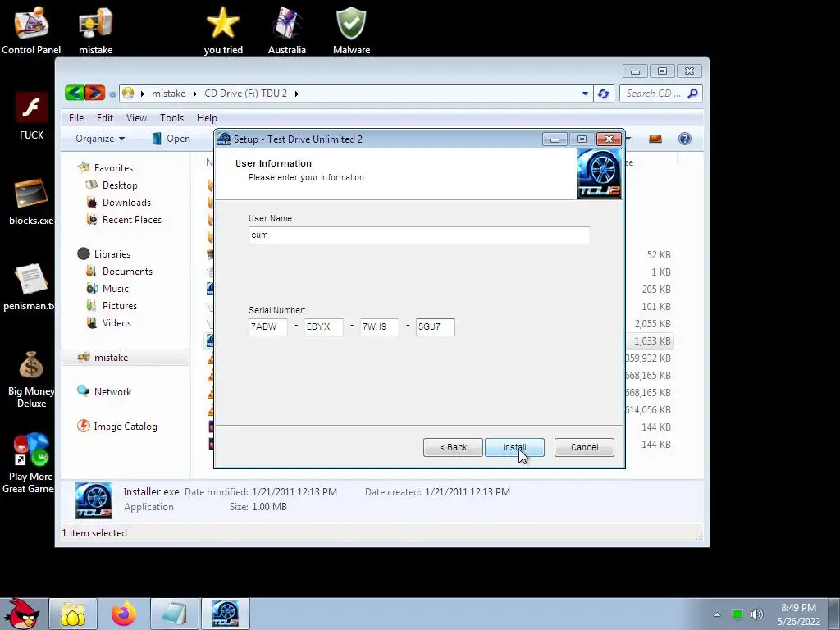Open the 'mistake' desktop computer icon
Image resolution: width=840 pixels, height=630 pixels.
tap(95, 30)
